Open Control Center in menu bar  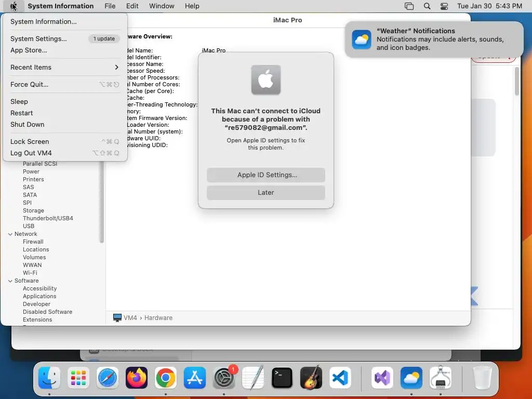[444, 6]
